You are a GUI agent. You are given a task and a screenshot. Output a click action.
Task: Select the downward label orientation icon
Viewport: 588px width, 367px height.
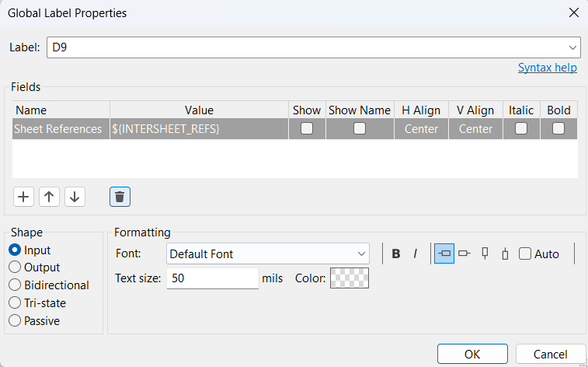505,254
